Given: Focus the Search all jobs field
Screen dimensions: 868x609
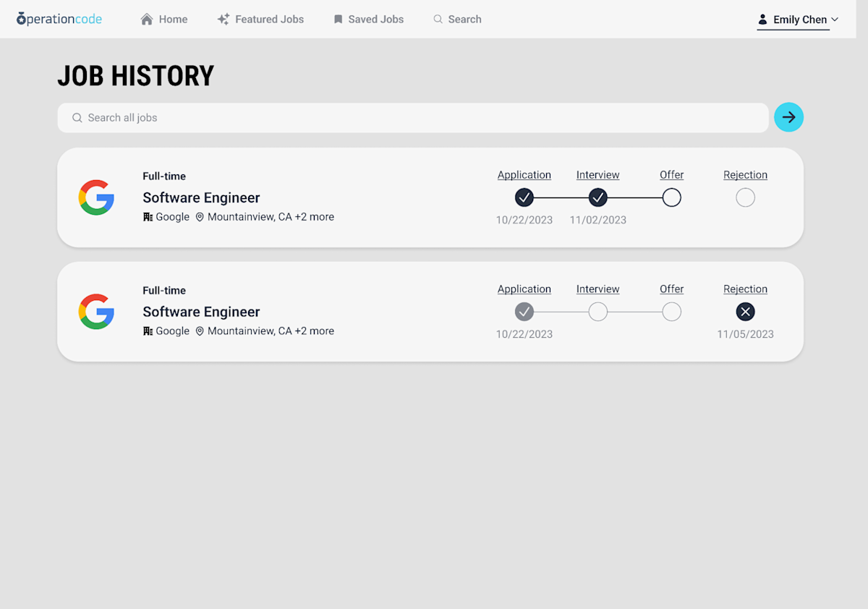Looking at the screenshot, I should click(x=413, y=118).
